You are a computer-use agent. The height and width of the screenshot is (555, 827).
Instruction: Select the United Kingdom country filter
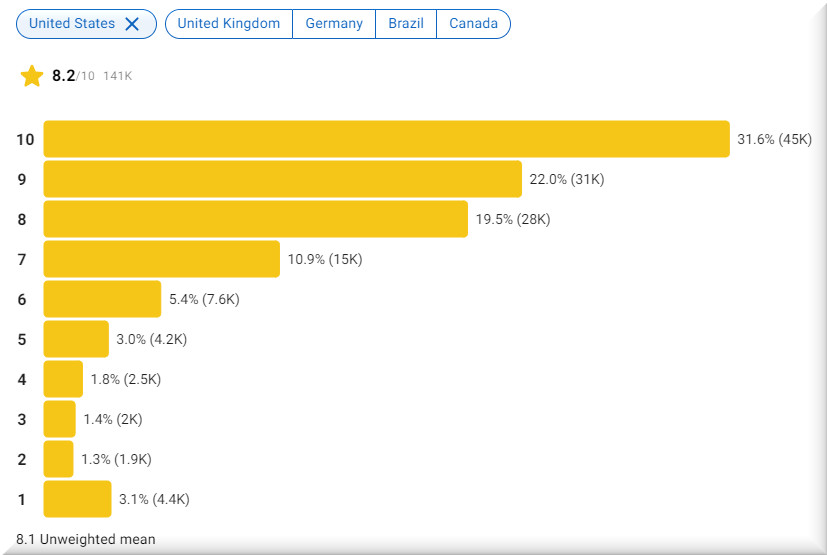point(229,24)
